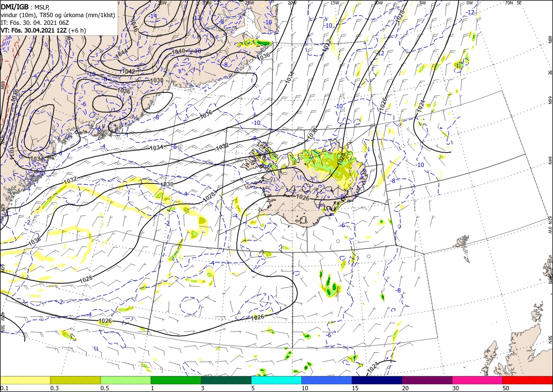Image resolution: width=553 pixels, height=392 pixels.
Task: Click the 1044 isobar label
Action: tap(122, 53)
